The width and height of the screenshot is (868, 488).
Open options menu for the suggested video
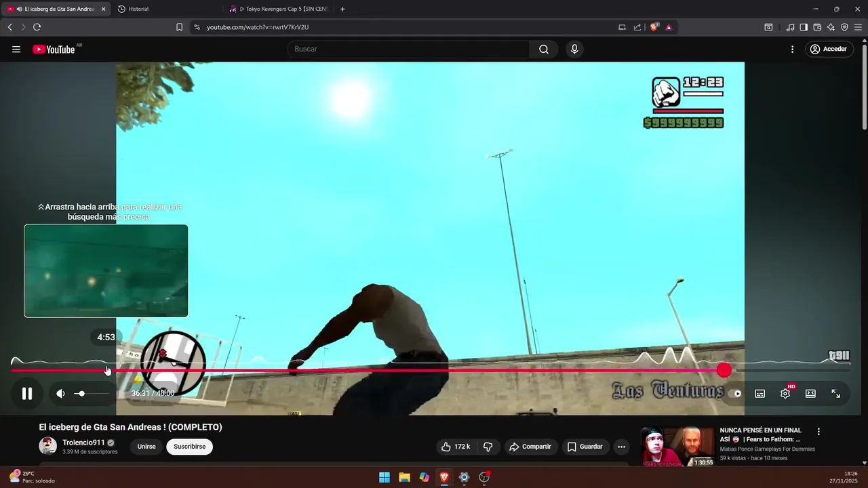818,432
